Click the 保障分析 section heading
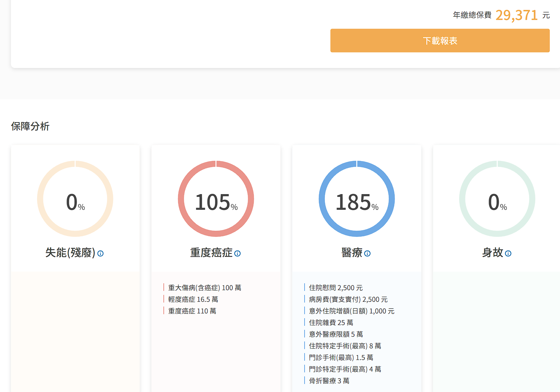 [x=30, y=126]
